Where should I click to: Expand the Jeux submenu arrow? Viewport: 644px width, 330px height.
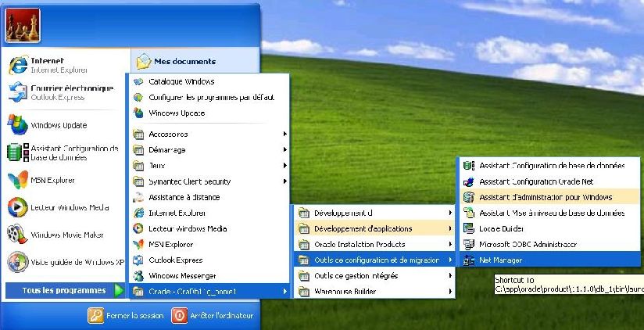click(x=284, y=166)
